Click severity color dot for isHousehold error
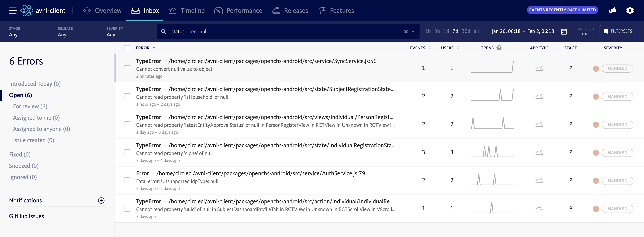644x237 pixels. click(596, 96)
